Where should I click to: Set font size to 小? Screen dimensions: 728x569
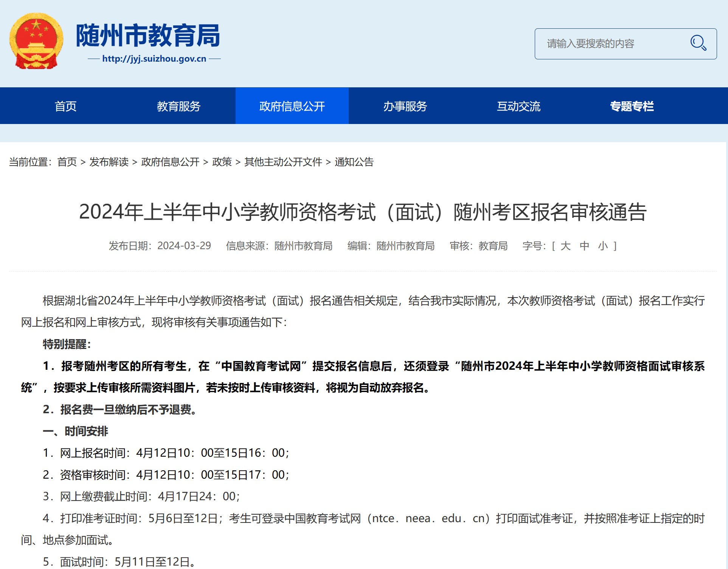tap(603, 246)
